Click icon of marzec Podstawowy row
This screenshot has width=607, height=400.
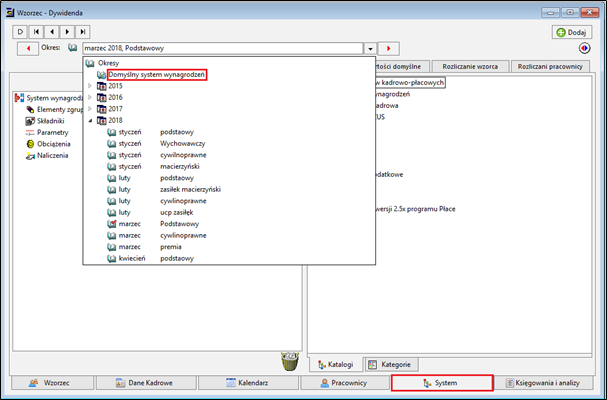(x=112, y=224)
